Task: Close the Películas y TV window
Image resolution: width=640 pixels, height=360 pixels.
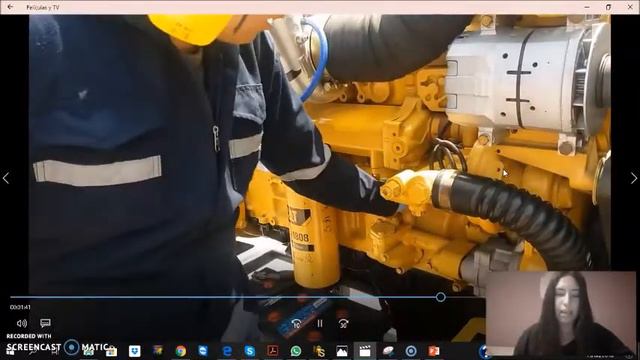Action: tap(630, 7)
